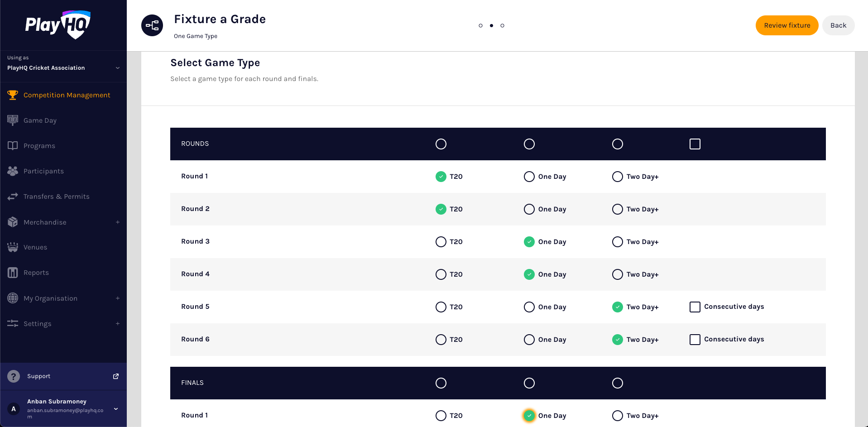This screenshot has height=427, width=868.
Task: Click the Transfers & Permits arrows icon
Action: point(13,197)
